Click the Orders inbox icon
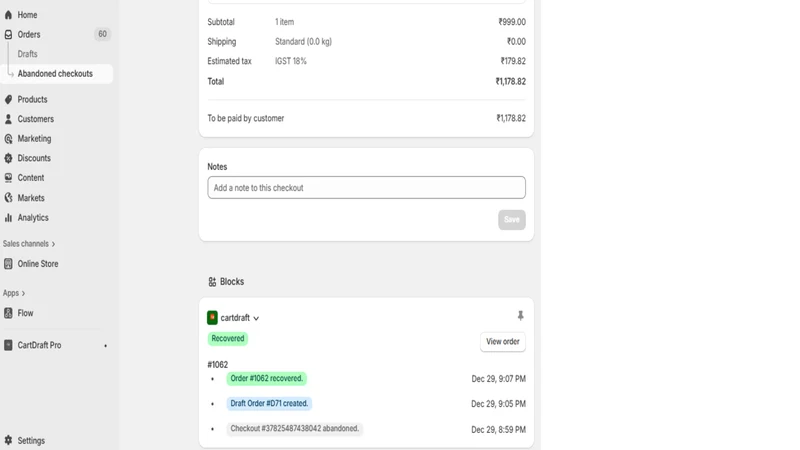 8,34
